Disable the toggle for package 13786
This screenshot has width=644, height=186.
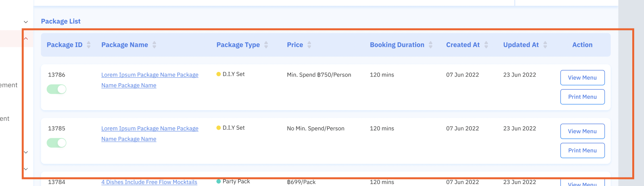[57, 89]
